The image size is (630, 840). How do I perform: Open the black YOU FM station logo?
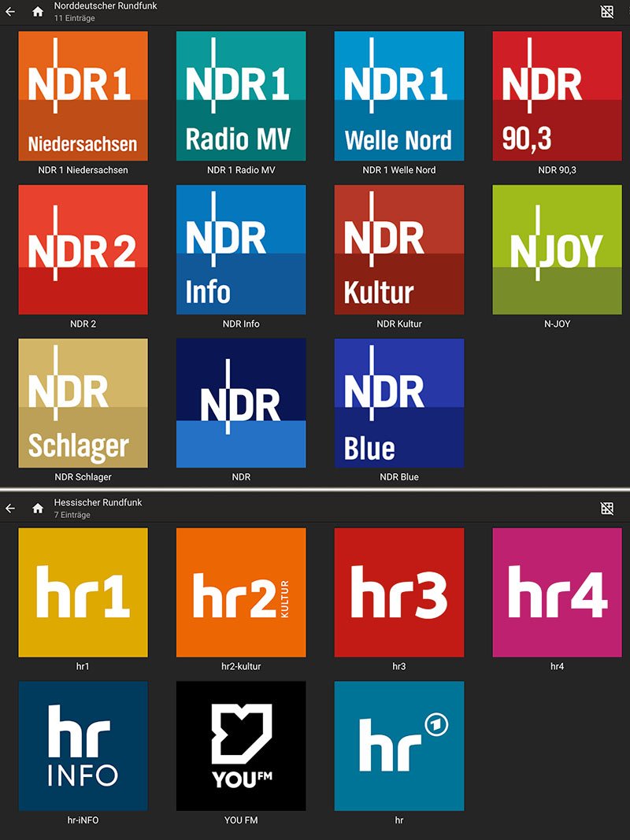241,746
